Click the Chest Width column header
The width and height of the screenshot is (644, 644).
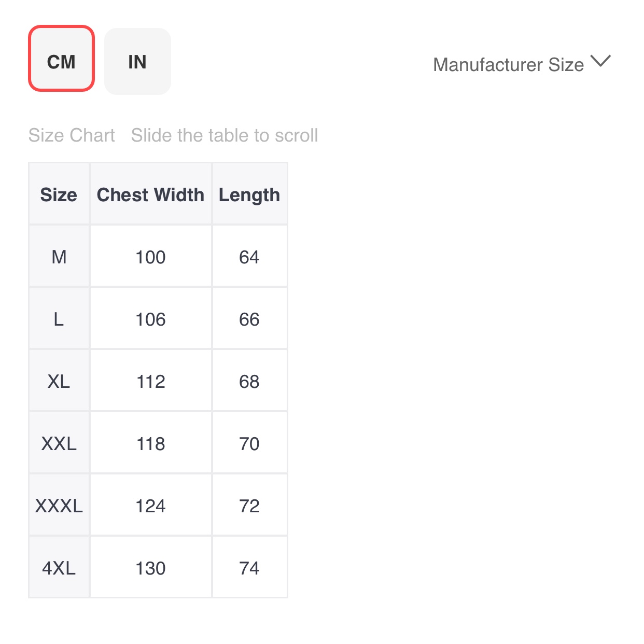(150, 194)
